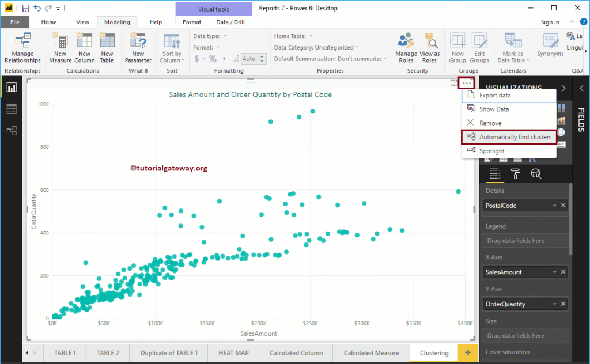Click Export data in the menu
Image resolution: width=590 pixels, height=364 pixels.
point(501,95)
